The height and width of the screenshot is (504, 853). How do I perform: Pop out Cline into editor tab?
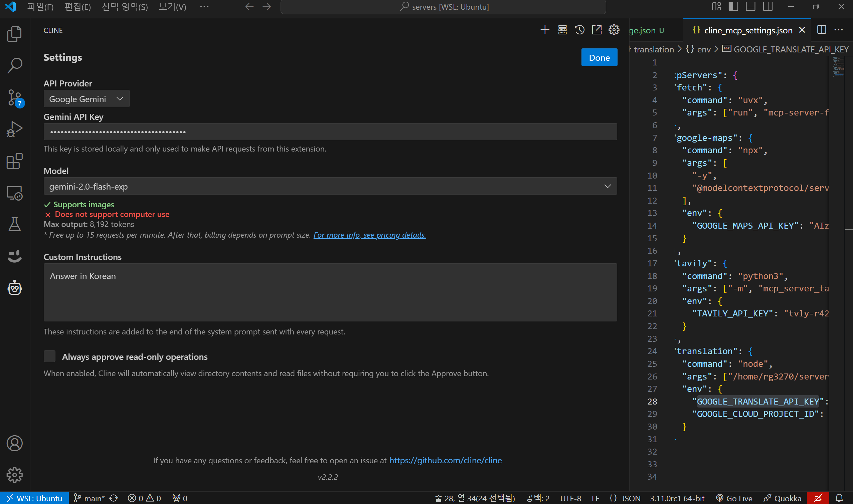point(597,30)
